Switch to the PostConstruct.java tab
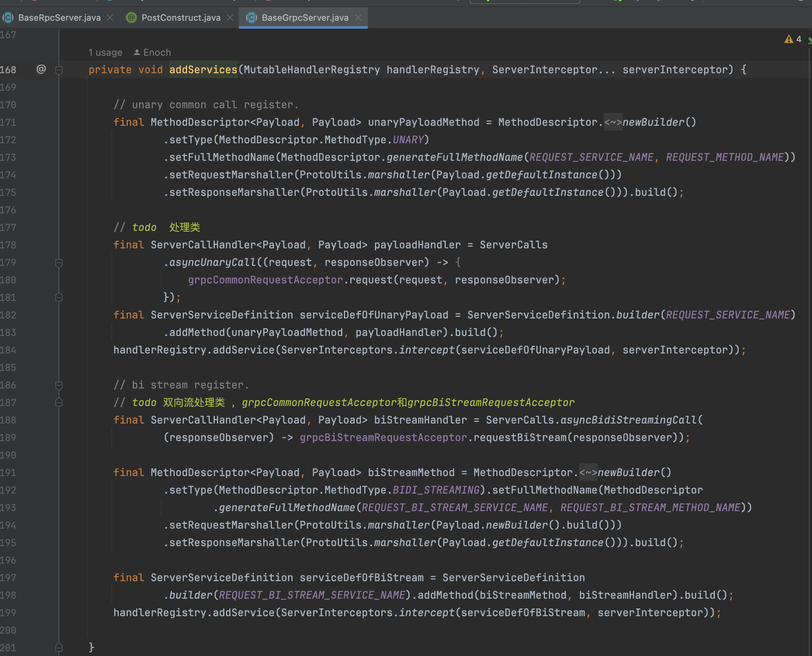The height and width of the screenshot is (656, 812). point(181,18)
